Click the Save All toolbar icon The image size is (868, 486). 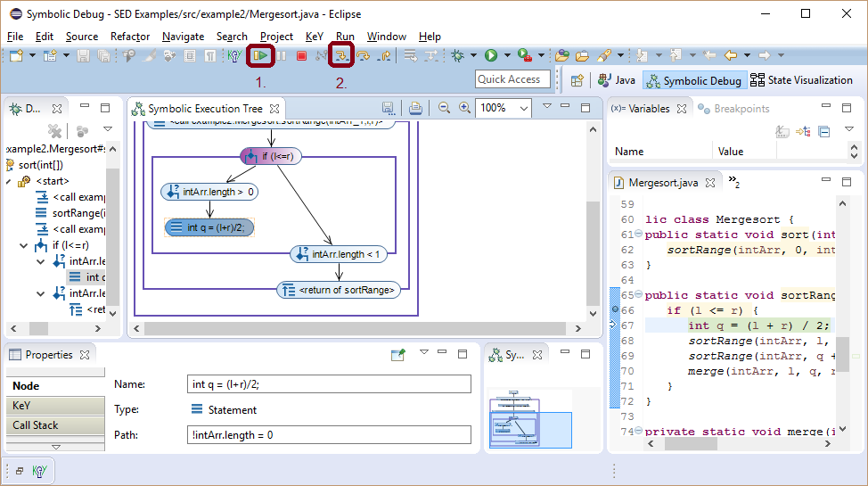click(103, 55)
